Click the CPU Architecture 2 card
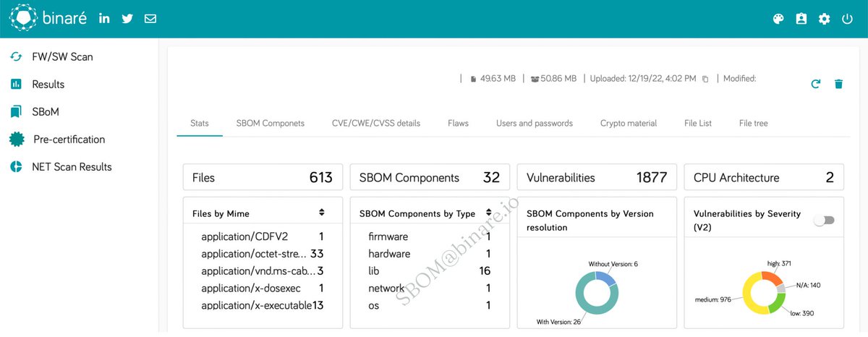 pos(764,177)
